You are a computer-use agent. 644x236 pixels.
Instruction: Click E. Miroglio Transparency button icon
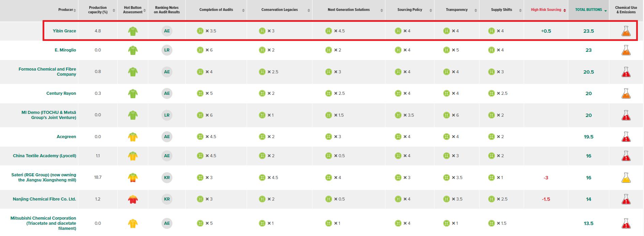coord(446,50)
